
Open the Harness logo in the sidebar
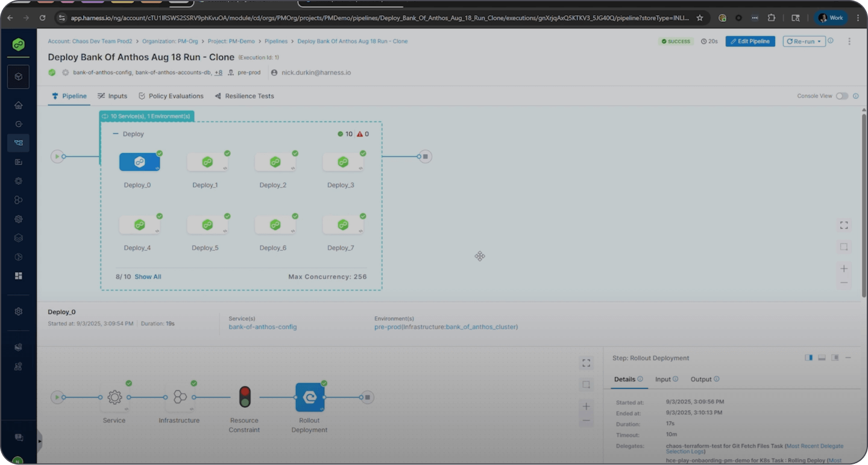point(19,44)
